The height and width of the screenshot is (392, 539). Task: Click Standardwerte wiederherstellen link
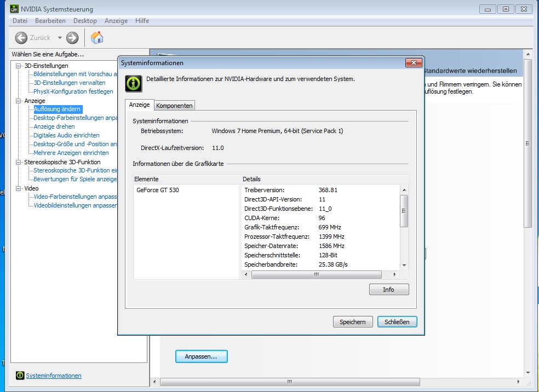click(470, 71)
